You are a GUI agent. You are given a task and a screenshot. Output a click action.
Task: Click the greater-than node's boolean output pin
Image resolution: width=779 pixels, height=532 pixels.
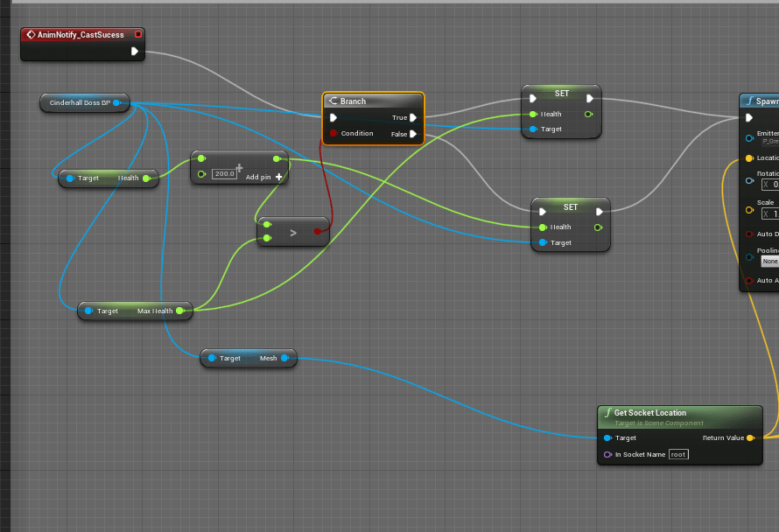click(317, 232)
